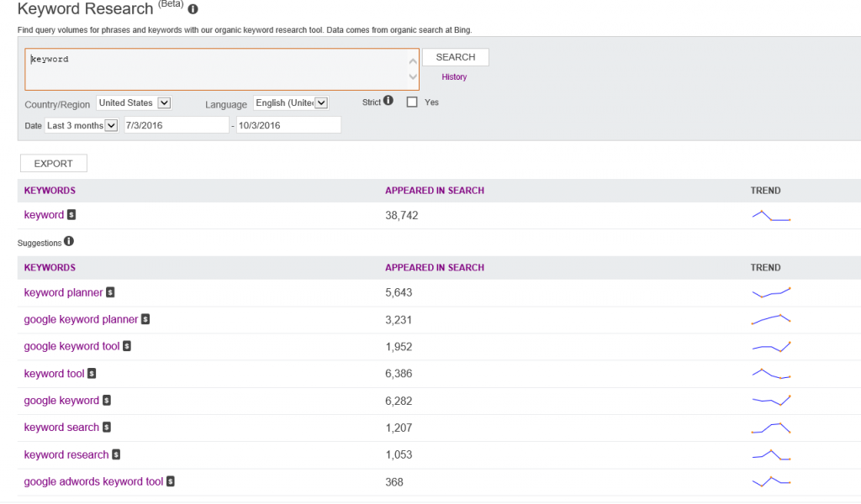Click the S badge next to google keyword planner

point(145,319)
